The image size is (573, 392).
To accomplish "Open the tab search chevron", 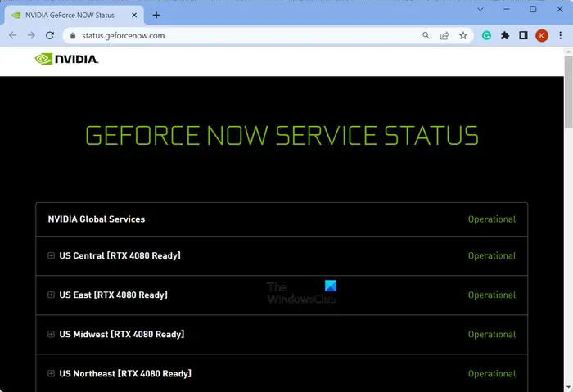I will click(x=481, y=9).
